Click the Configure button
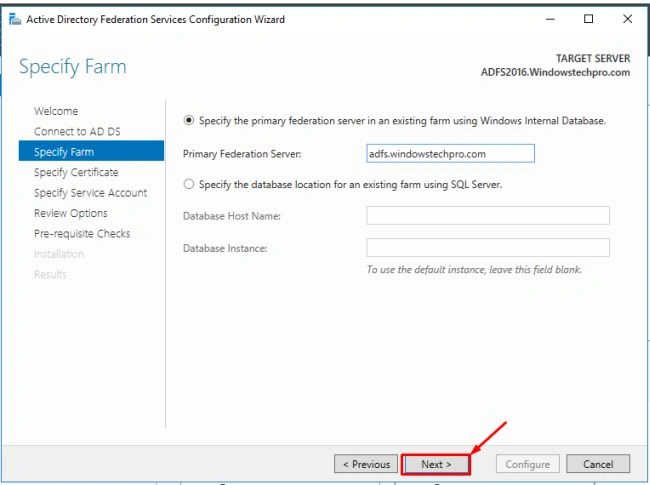Viewport: 650px width, 485px height. point(527,464)
